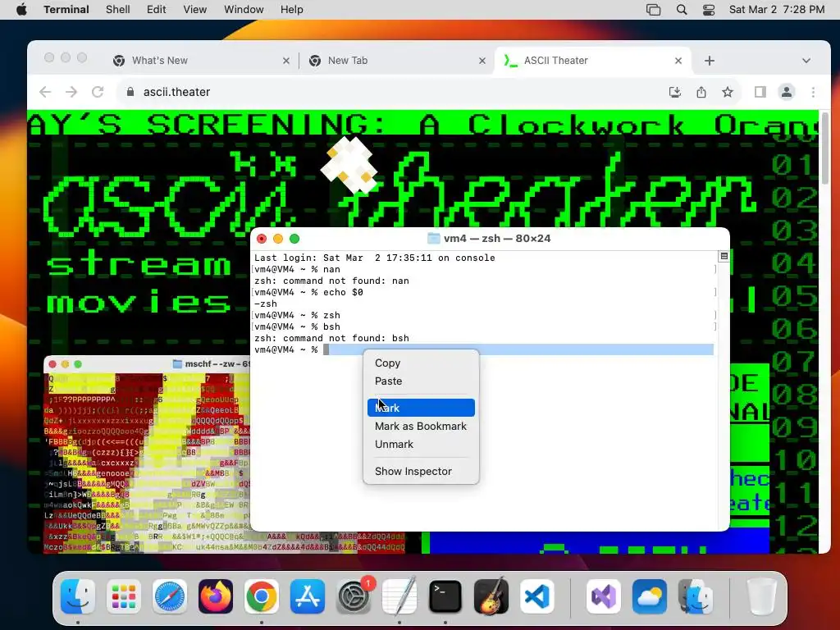Open the Window menu in menu bar
Screen dimensions: 840x630
pos(243,10)
